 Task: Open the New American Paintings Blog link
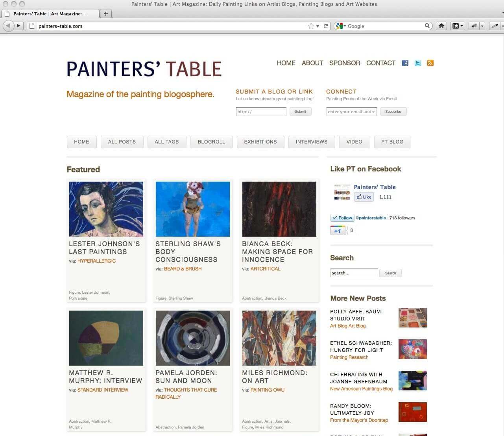[361, 389]
